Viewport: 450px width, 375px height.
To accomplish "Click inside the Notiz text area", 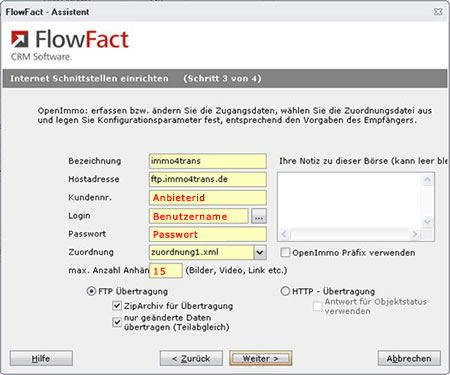I will tap(350, 201).
